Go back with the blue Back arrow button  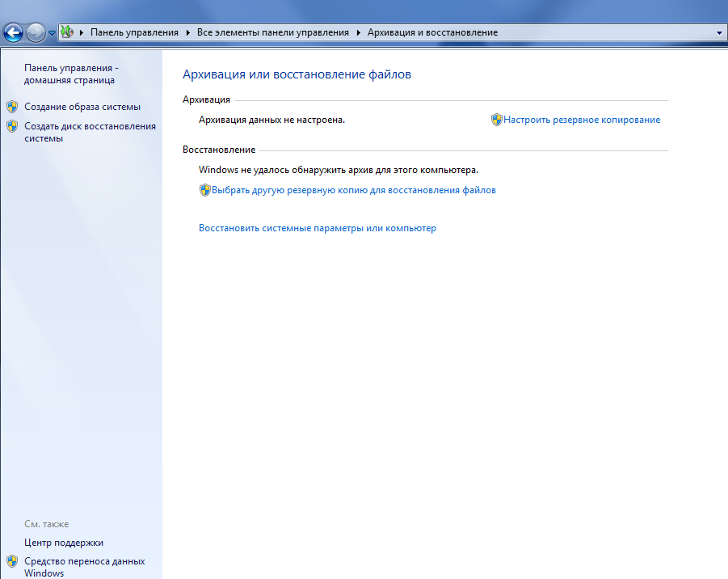13,33
